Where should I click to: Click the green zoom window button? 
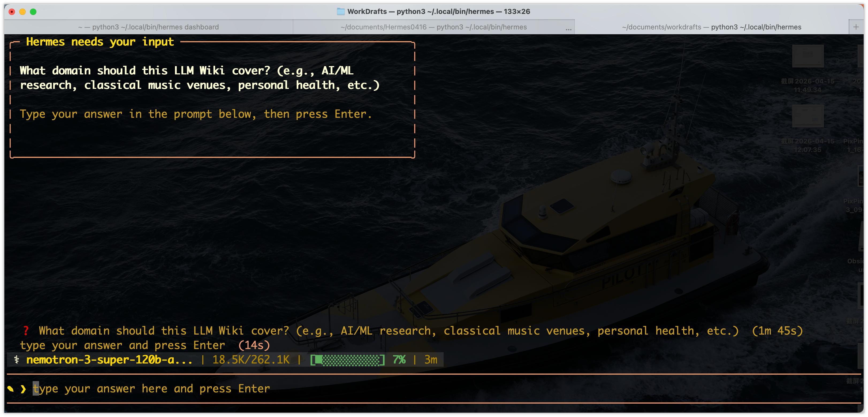coord(33,12)
